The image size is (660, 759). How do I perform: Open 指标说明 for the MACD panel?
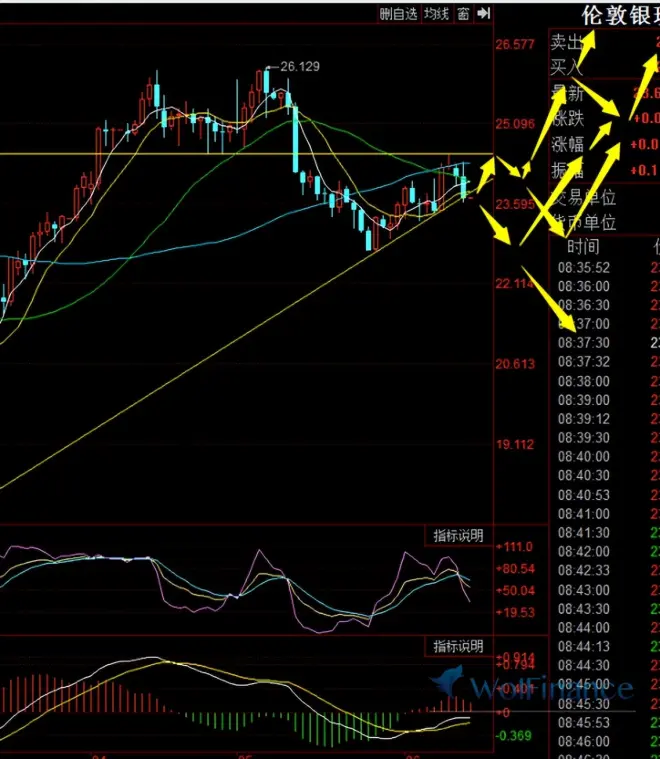click(x=458, y=646)
